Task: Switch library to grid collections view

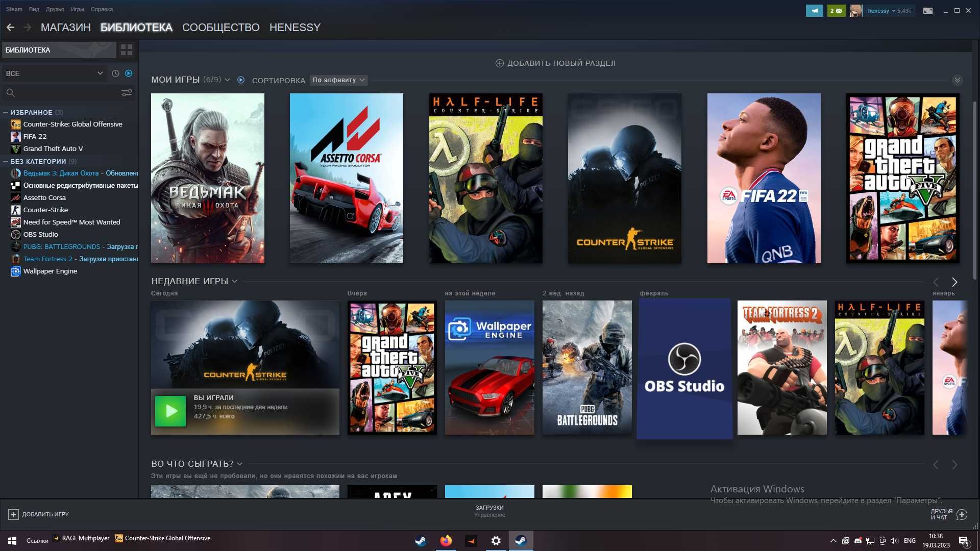Action: (127, 50)
